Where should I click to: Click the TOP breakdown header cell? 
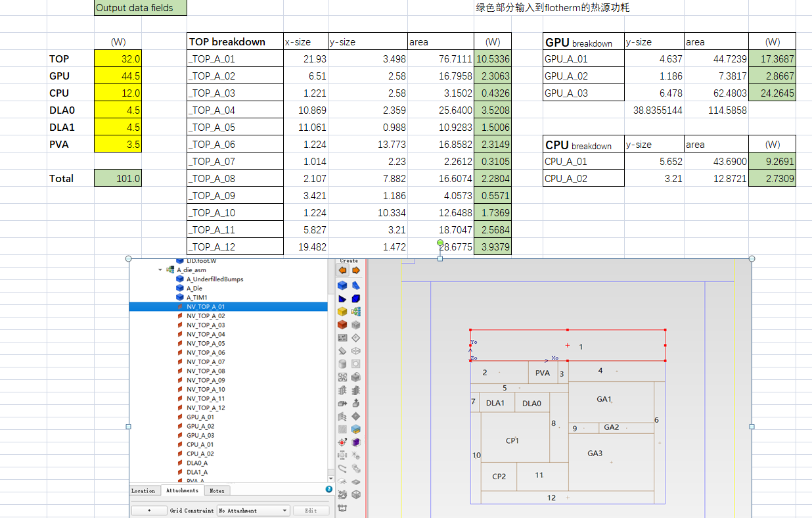pyautogui.click(x=235, y=41)
